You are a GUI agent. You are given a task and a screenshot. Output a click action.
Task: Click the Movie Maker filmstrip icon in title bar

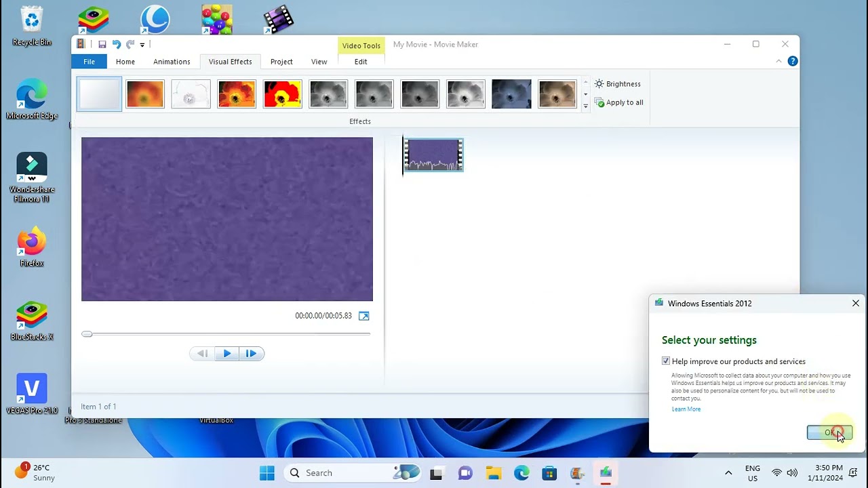[81, 44]
